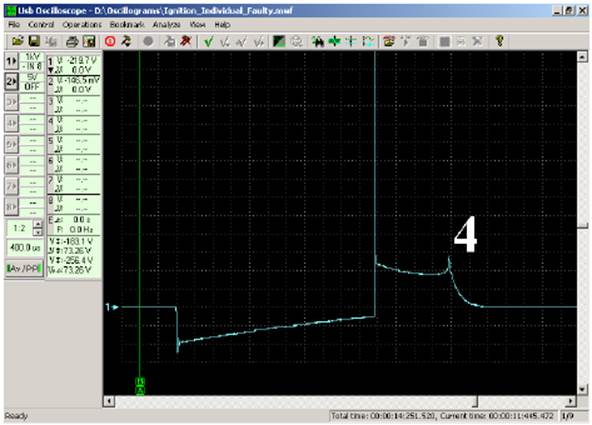Open channel 2 input selector showing OFF
This screenshot has width=592, height=425.
32,86
